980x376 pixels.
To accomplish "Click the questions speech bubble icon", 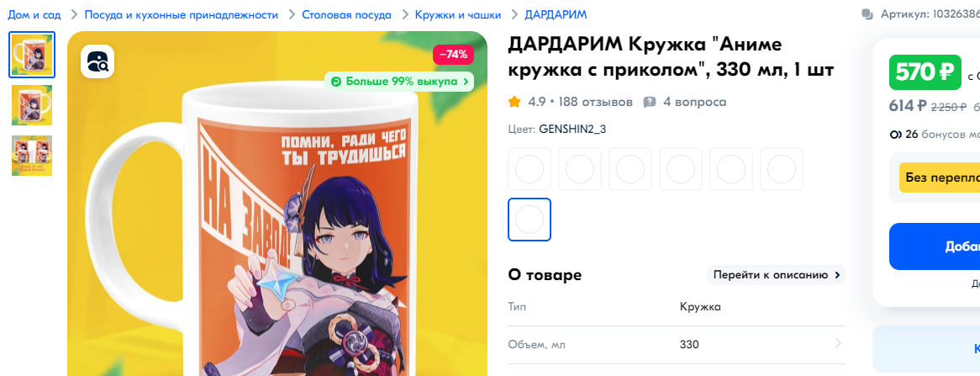I will 650,102.
